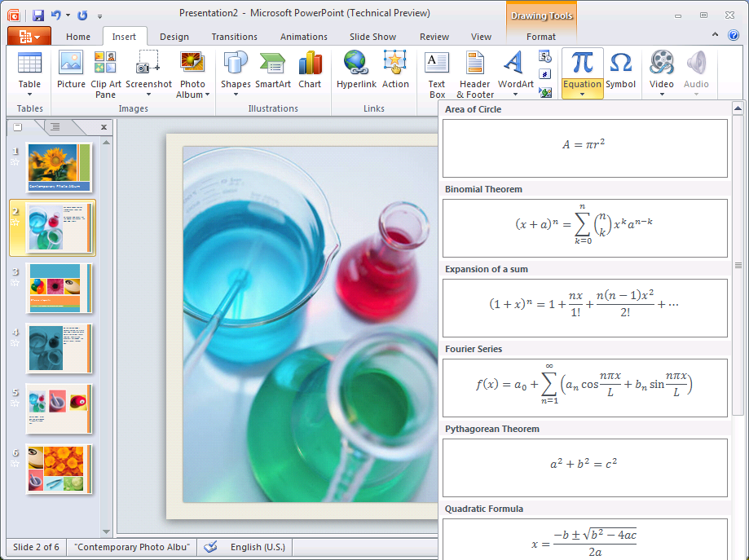The width and height of the screenshot is (749, 560).
Task: Insert Date & Time small icon
Action: (x=545, y=56)
